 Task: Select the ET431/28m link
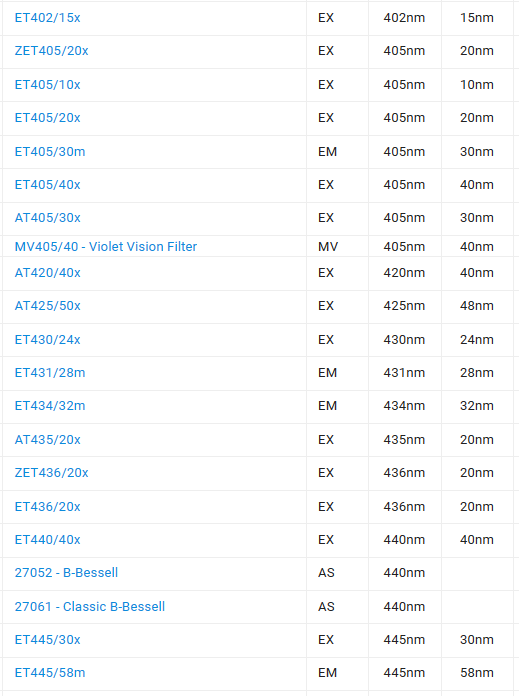coord(50,372)
